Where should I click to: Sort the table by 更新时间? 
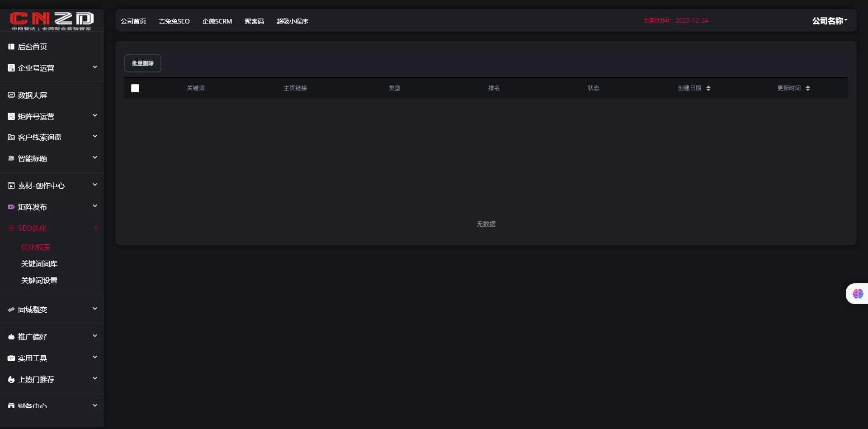coord(807,88)
